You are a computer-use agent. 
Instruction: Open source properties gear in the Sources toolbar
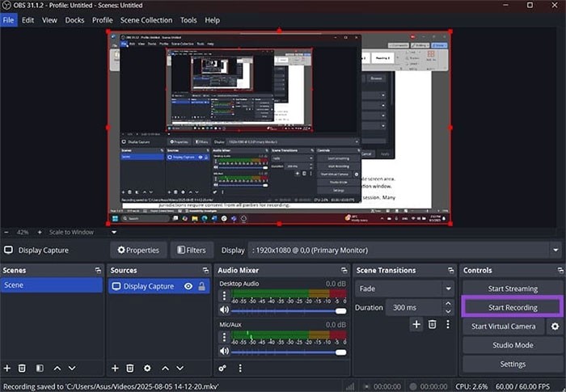[147, 368]
